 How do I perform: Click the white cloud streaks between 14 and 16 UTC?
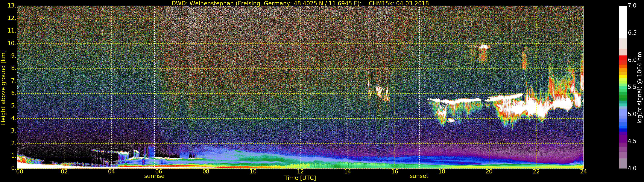pyautogui.click(x=378, y=91)
